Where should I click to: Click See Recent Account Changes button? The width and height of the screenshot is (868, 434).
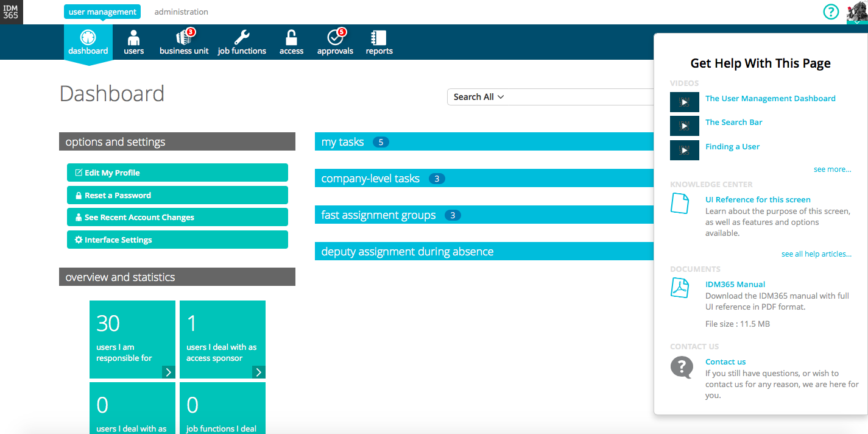click(x=177, y=217)
